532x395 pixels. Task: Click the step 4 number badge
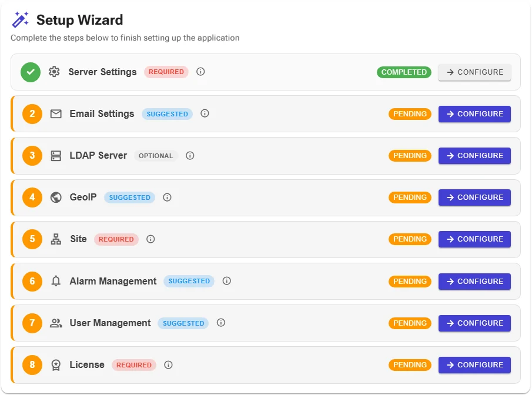(32, 197)
